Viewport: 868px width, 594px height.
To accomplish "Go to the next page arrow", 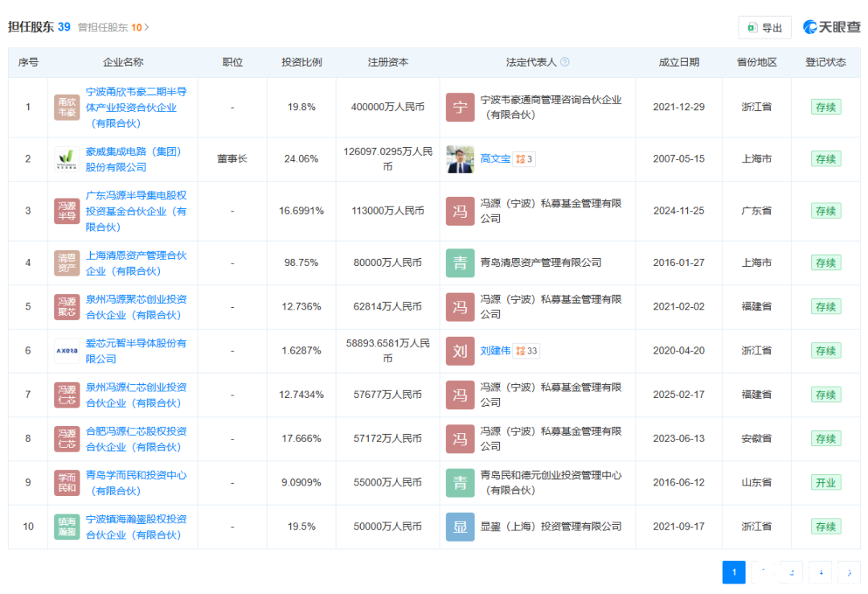I will point(850,572).
